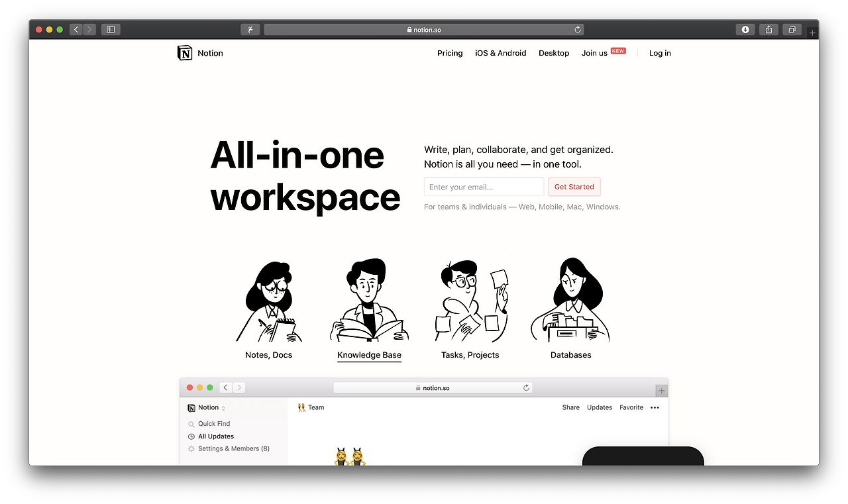The width and height of the screenshot is (848, 504).
Task: Switch to Tasks, Projects tab
Action: (x=470, y=355)
